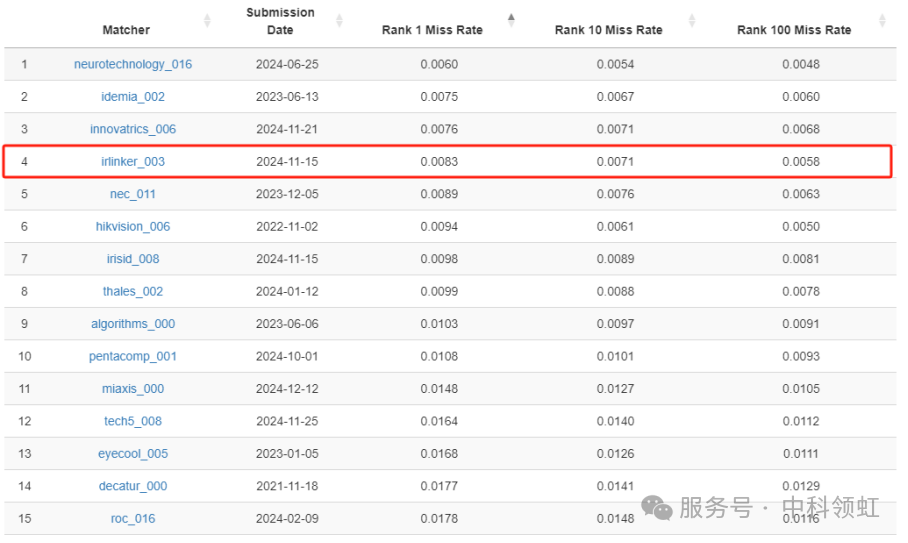This screenshot has width=908, height=543.
Task: Open neurotechnology_016 matcher link
Action: pyautogui.click(x=133, y=65)
